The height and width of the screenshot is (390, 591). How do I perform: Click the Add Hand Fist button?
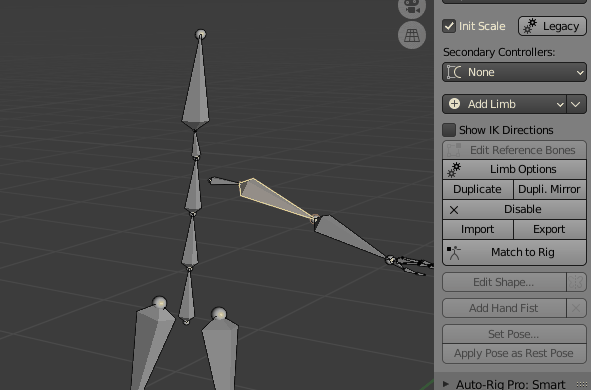tap(504, 308)
